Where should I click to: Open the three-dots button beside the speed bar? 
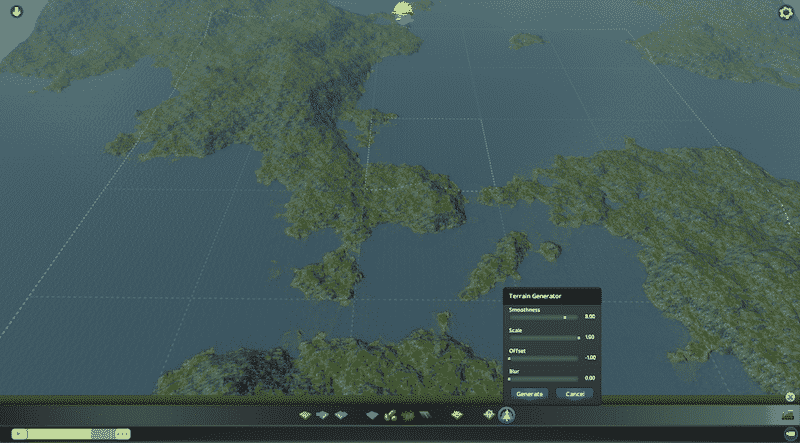point(123,434)
